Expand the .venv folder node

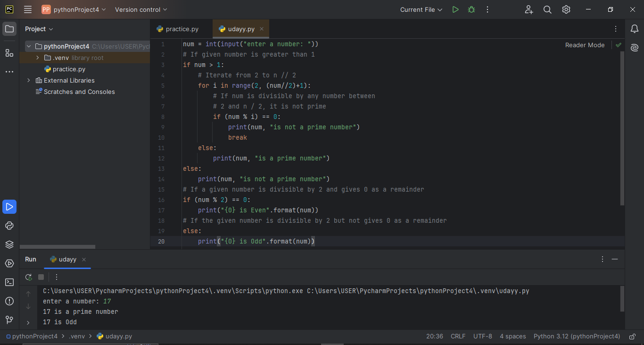(x=37, y=58)
